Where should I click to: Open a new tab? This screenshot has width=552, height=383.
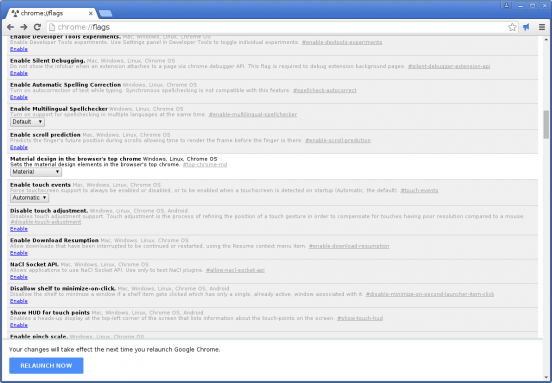[105, 13]
